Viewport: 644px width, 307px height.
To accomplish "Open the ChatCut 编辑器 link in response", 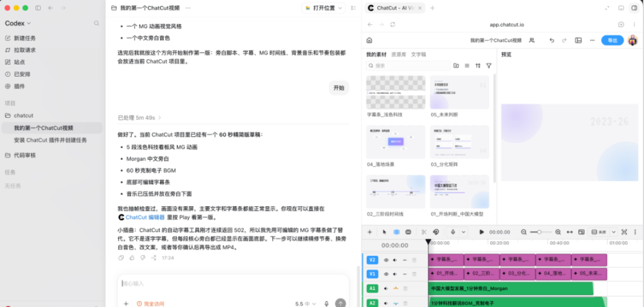I will point(142,217).
